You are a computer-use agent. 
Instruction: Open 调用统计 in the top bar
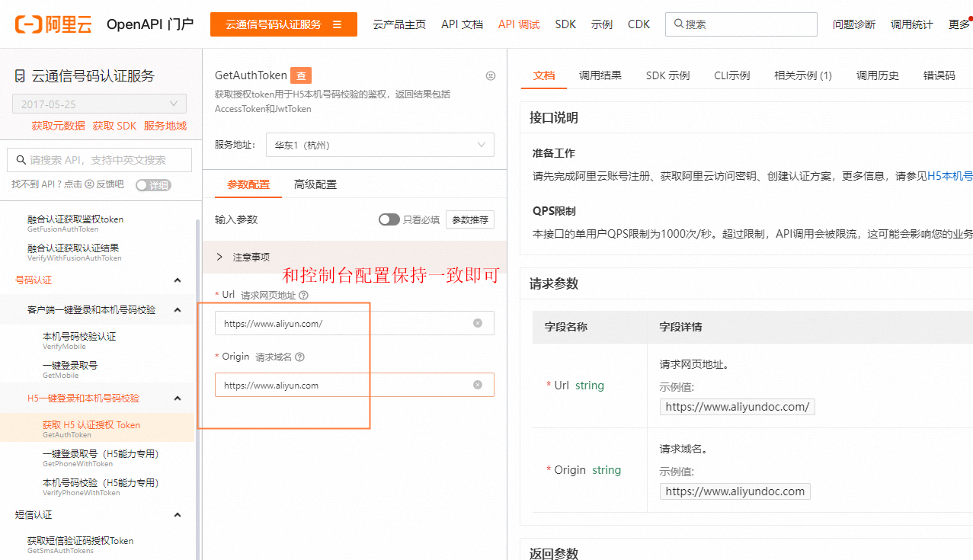(912, 24)
